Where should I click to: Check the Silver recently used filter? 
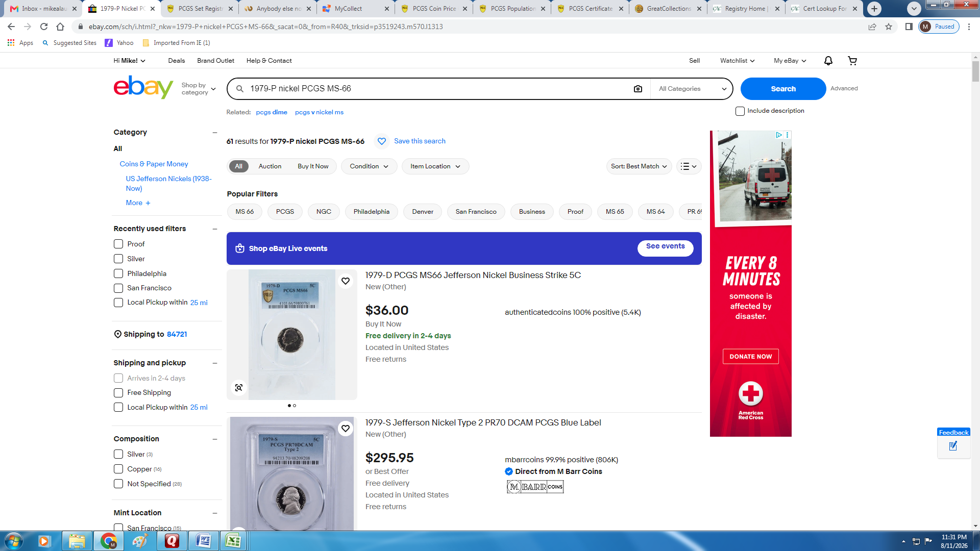(x=118, y=259)
